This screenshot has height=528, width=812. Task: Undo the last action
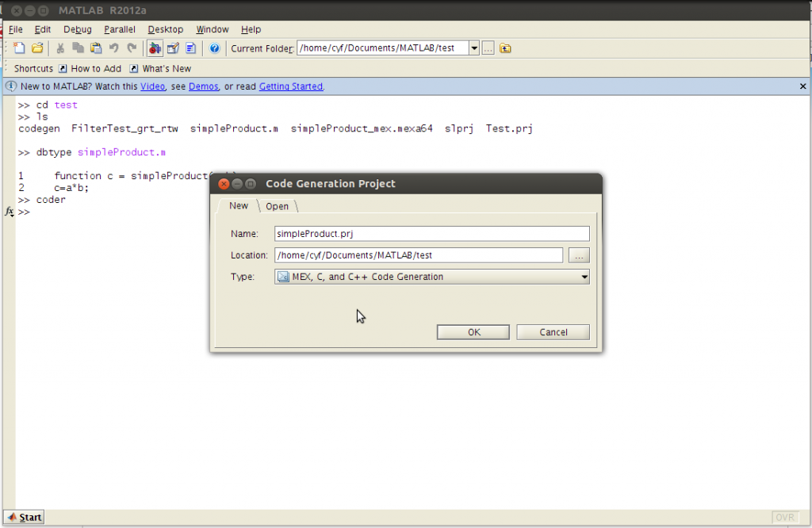[113, 48]
